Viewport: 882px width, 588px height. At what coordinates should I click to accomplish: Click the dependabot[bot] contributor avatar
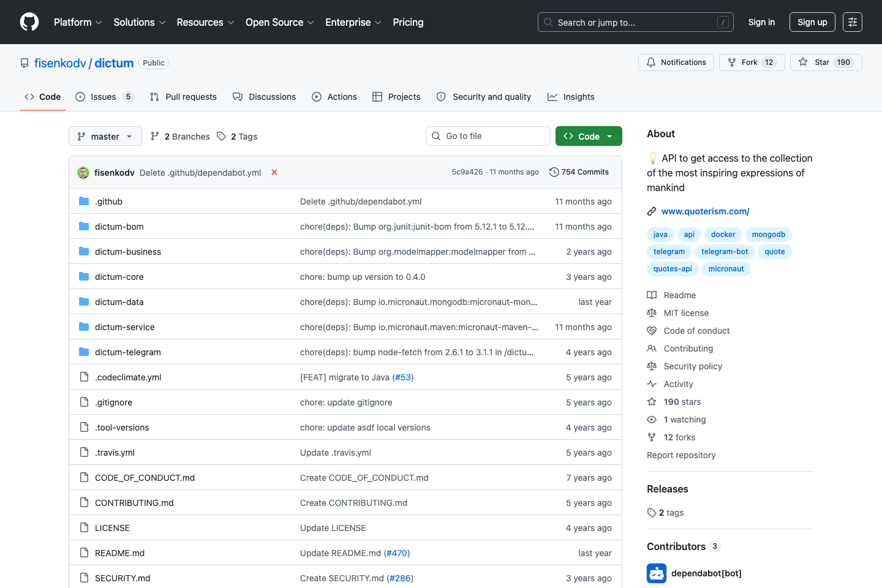click(657, 573)
